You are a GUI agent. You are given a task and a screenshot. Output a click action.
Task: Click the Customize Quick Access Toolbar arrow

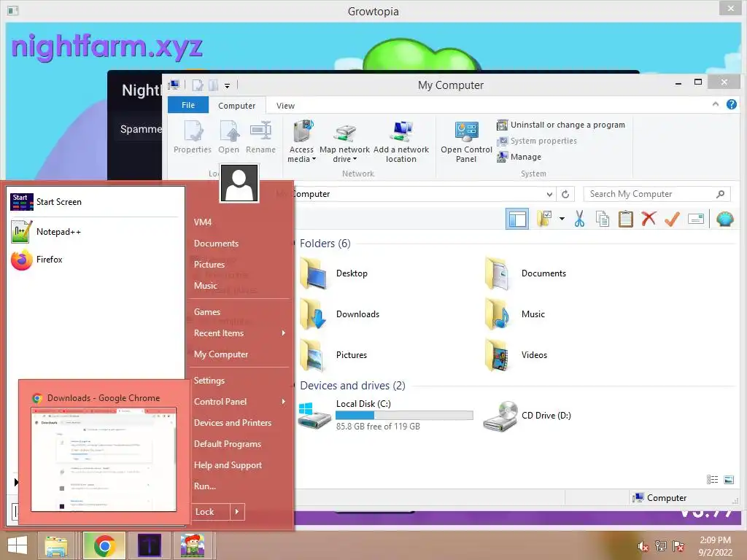[x=228, y=86]
